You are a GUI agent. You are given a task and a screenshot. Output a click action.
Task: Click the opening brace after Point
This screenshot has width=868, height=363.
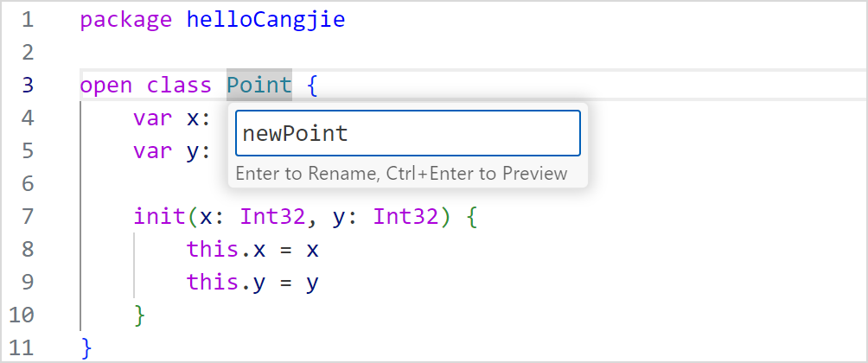tap(313, 86)
